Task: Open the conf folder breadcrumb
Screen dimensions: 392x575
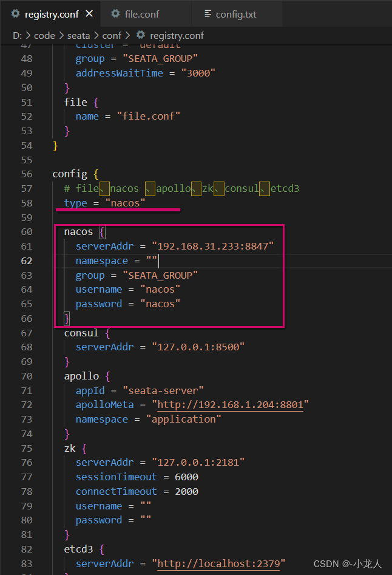Action: 112,36
